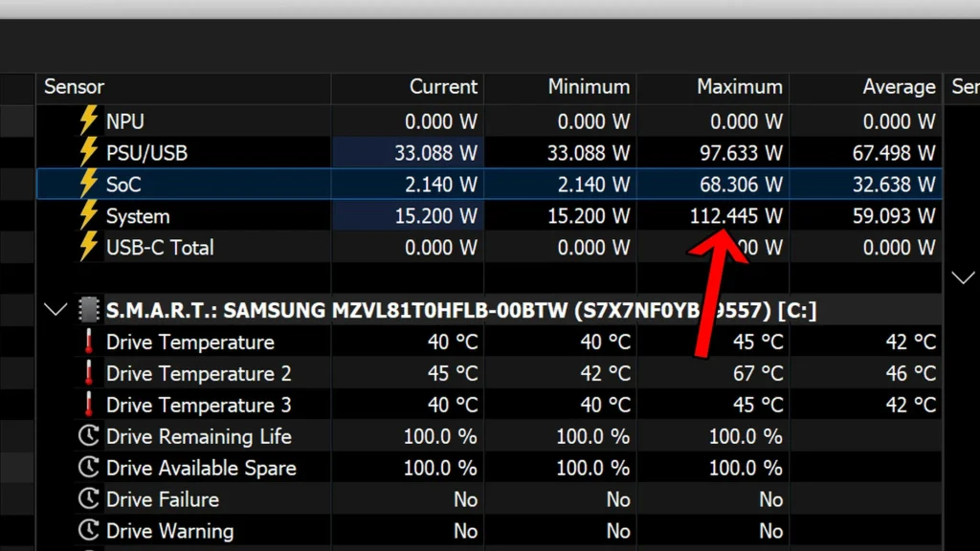Click the Drive Remaining Life clock icon
980x551 pixels.
89,435
